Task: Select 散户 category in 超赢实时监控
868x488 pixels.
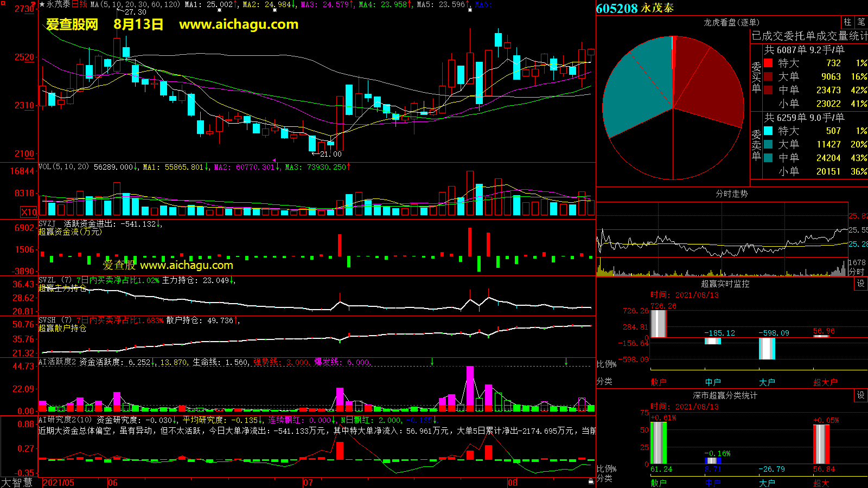Action: pos(658,382)
